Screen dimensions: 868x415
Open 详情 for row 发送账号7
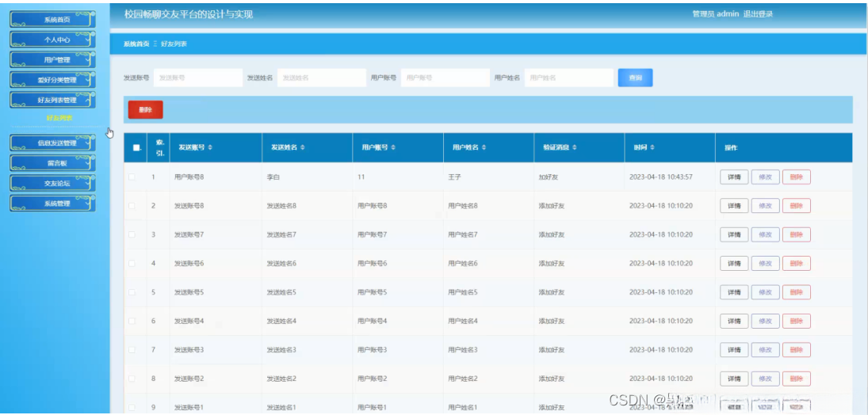(734, 234)
